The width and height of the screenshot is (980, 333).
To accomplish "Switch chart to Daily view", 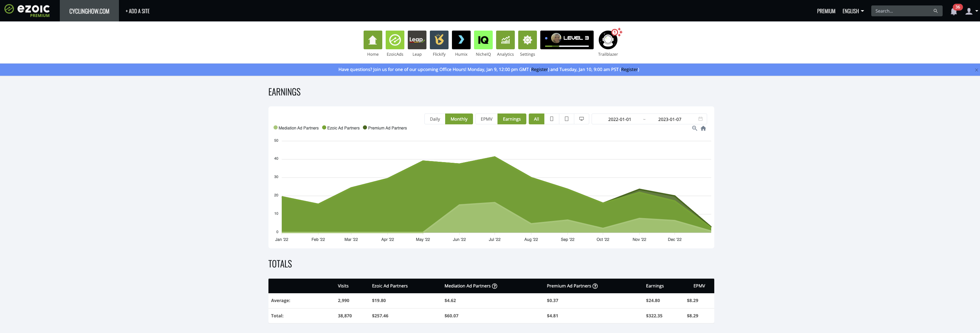I will [435, 119].
